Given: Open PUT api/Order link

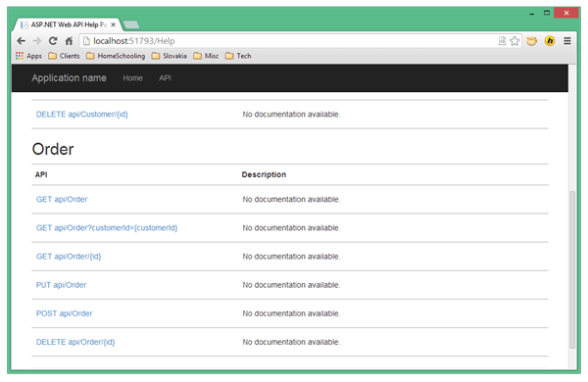Looking at the screenshot, I should [x=61, y=285].
